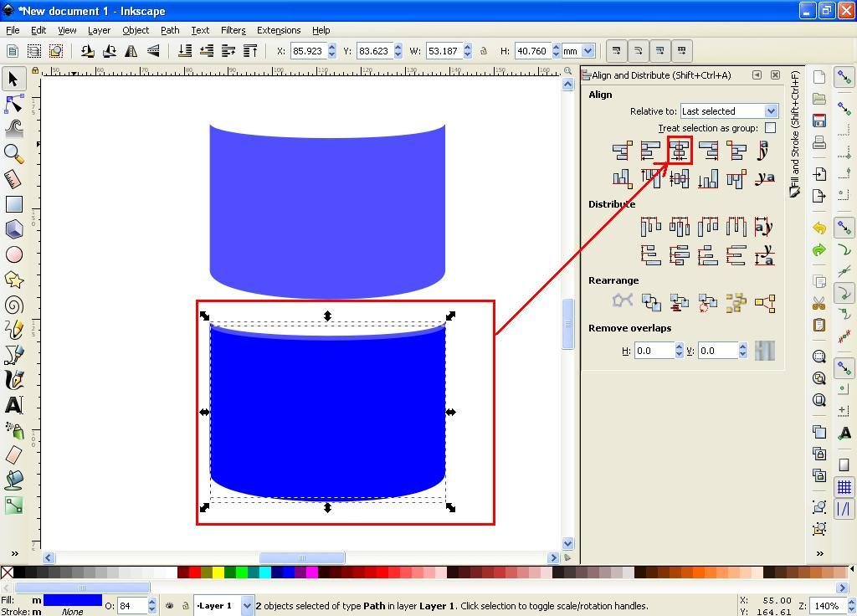Select the Node editing tool
857x616 pixels.
(13, 104)
